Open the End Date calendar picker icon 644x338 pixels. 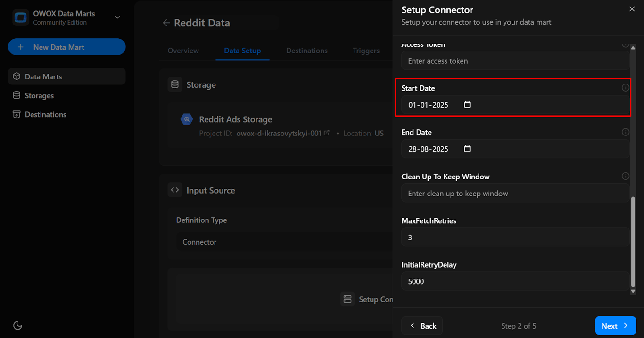467,149
